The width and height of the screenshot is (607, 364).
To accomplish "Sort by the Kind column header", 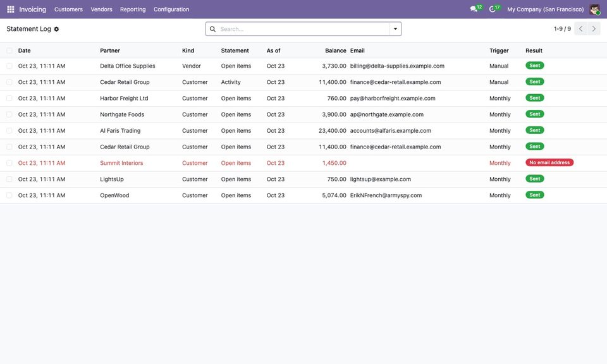I will [188, 51].
